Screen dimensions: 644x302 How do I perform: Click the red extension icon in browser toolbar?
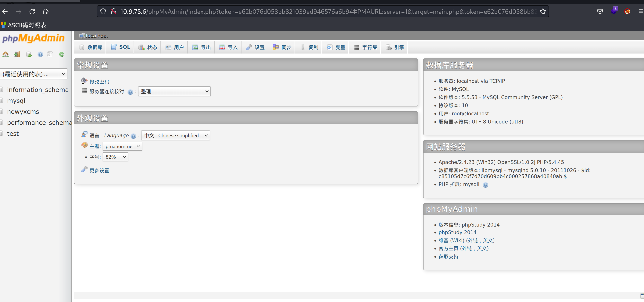click(627, 12)
